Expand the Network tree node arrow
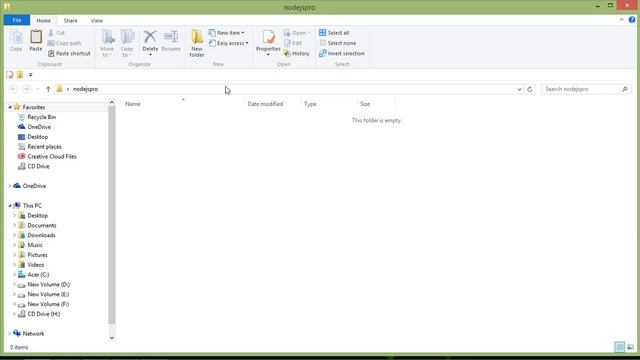Image resolution: width=640 pixels, height=360 pixels. tap(10, 334)
